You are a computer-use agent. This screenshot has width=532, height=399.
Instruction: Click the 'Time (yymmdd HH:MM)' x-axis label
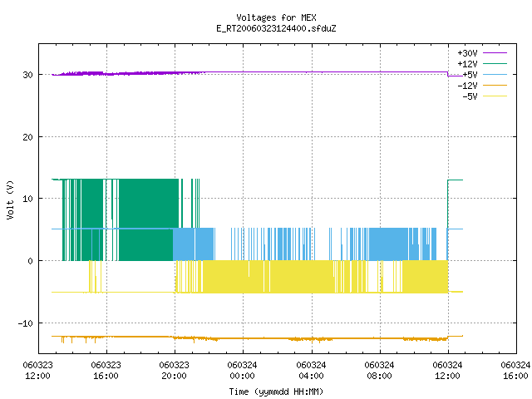(x=276, y=392)
